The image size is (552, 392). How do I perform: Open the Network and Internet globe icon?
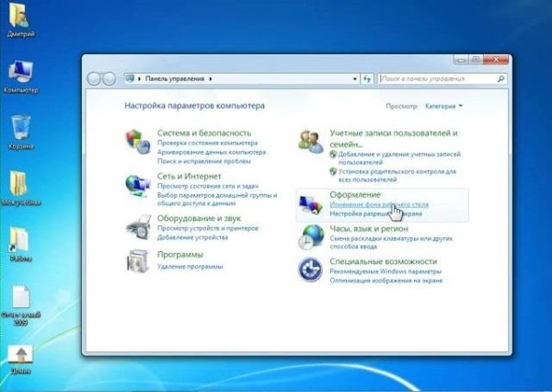tap(138, 186)
